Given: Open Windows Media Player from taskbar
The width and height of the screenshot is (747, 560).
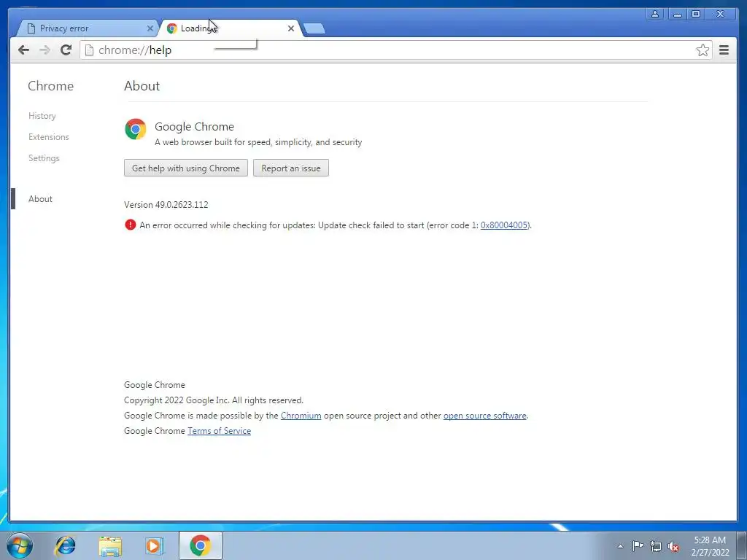Looking at the screenshot, I should pos(154,545).
